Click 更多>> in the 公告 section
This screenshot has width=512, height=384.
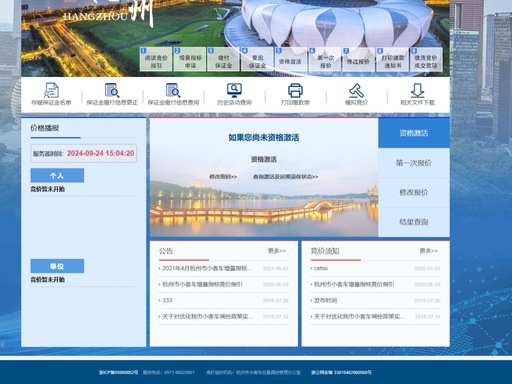click(277, 251)
